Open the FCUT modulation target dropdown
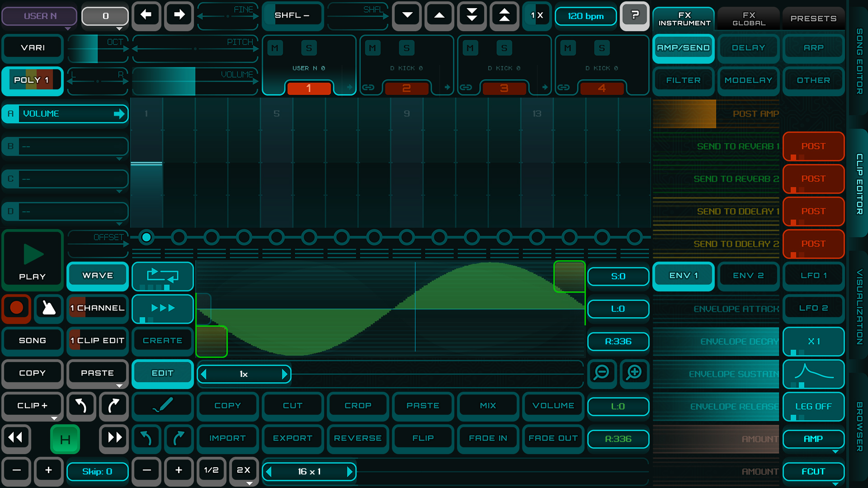 (813, 472)
